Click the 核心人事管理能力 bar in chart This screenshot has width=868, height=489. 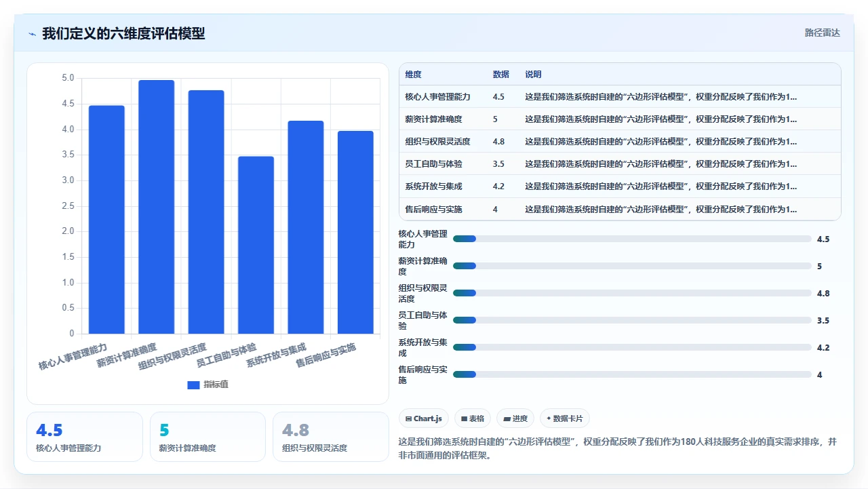tap(106, 220)
